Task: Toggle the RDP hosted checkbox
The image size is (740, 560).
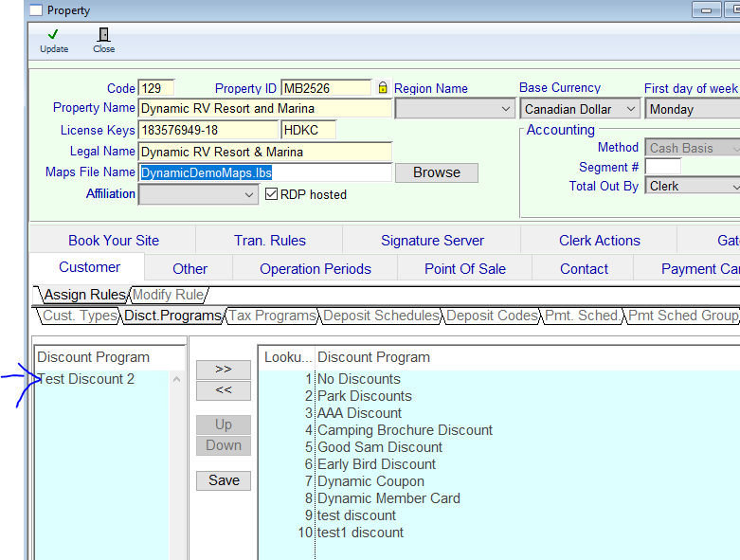Action: coord(271,194)
